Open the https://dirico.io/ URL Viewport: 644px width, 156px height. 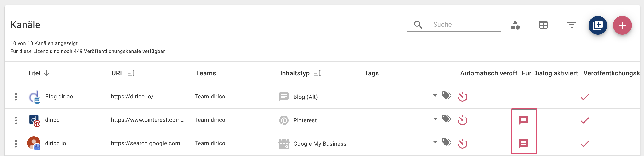click(132, 97)
